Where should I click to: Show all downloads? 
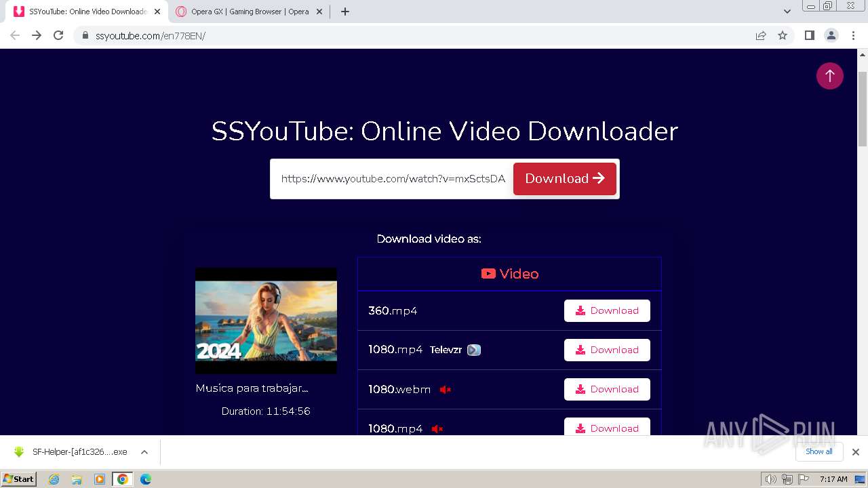tap(819, 451)
